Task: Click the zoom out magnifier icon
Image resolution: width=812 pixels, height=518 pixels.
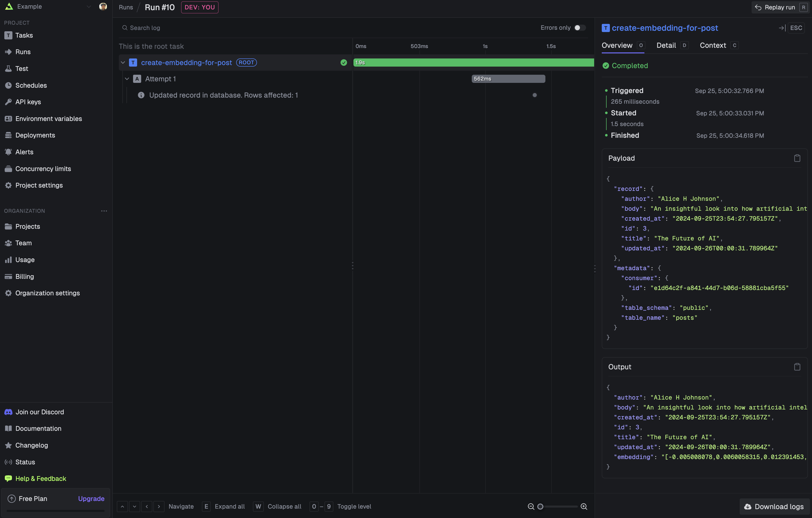Action: 531,507
